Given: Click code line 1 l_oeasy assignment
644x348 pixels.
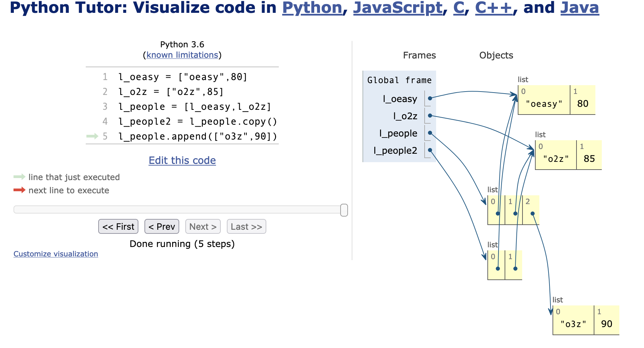Looking at the screenshot, I should (183, 77).
